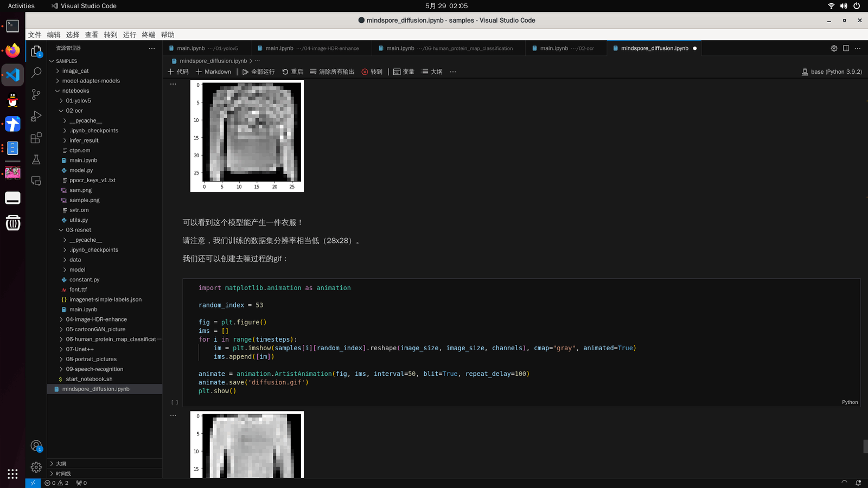This screenshot has width=868, height=488.
Task: Open the 终端 menu
Action: (x=149, y=35)
